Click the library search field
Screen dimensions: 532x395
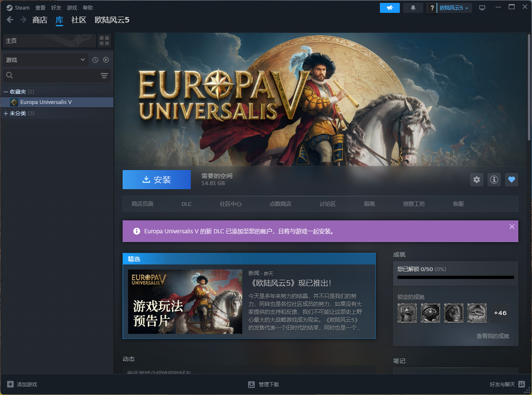click(x=49, y=75)
